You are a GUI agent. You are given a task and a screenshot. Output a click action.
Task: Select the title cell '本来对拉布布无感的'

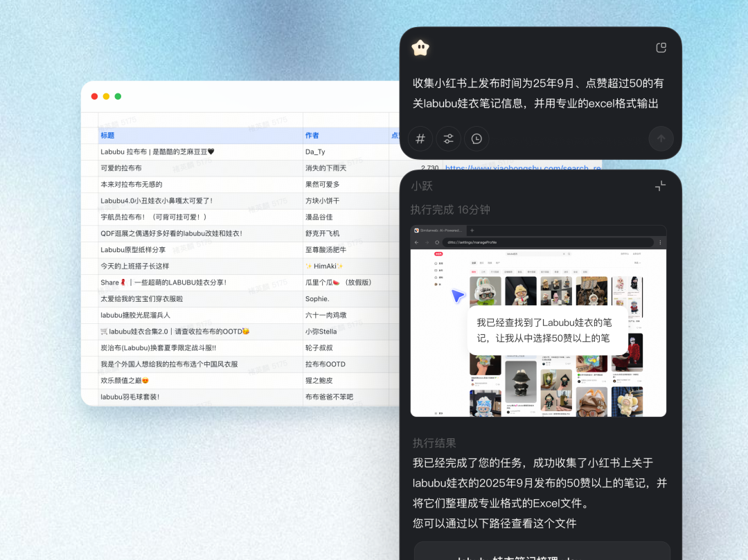pyautogui.click(x=200, y=184)
